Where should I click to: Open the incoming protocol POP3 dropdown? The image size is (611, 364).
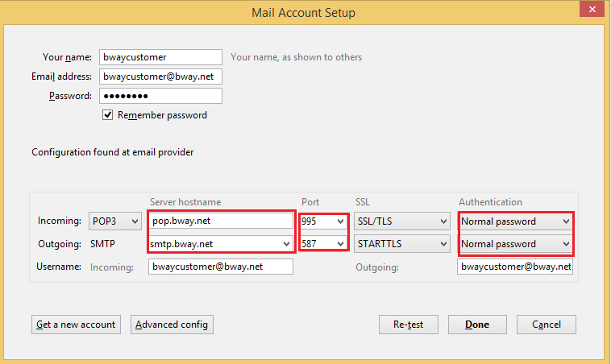[x=115, y=221]
